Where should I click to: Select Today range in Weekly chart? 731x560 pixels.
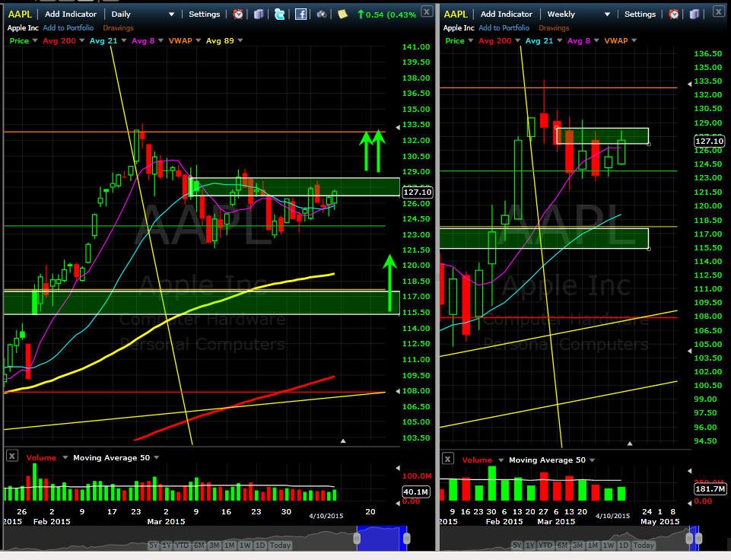click(x=644, y=545)
